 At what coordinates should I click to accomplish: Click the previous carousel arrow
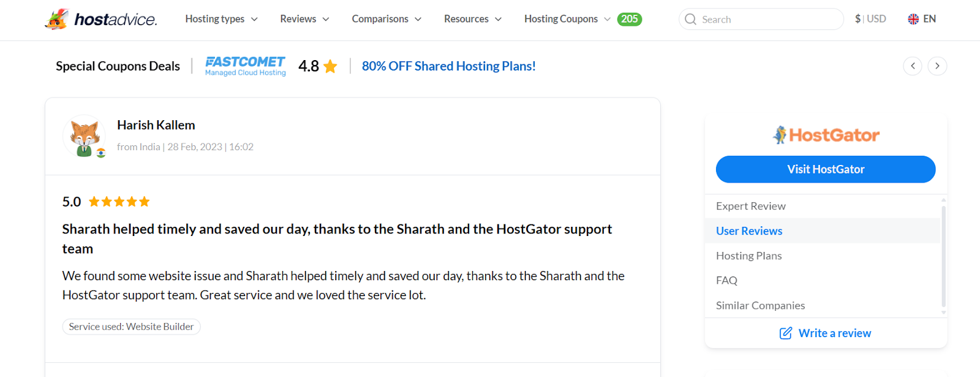point(913,66)
